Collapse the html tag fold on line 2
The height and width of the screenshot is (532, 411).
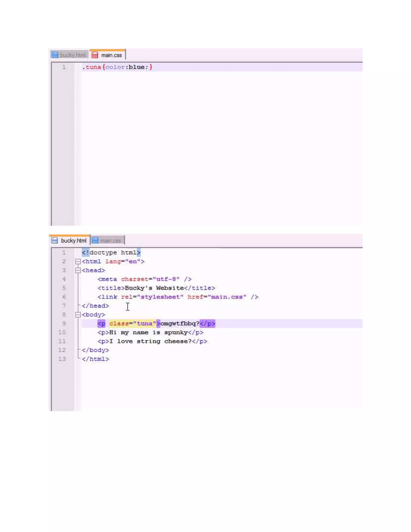pyautogui.click(x=78, y=262)
